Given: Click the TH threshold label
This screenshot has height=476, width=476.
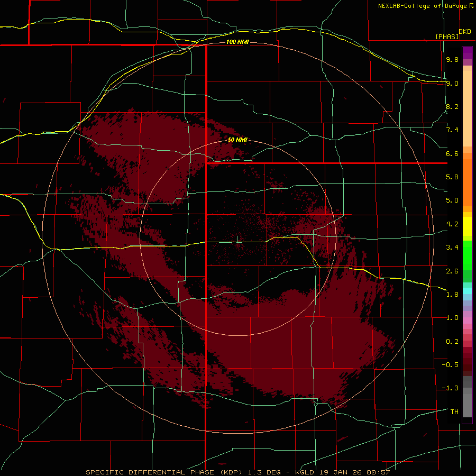Looking at the screenshot, I should click(x=454, y=412).
